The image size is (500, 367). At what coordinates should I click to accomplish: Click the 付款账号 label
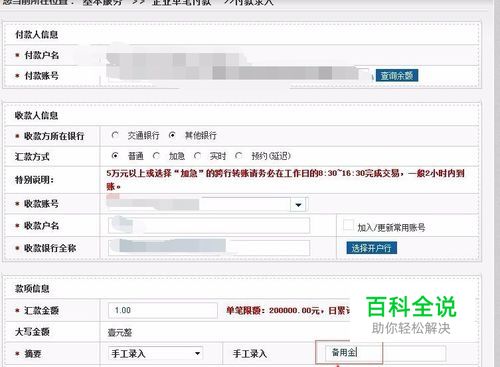click(x=41, y=76)
